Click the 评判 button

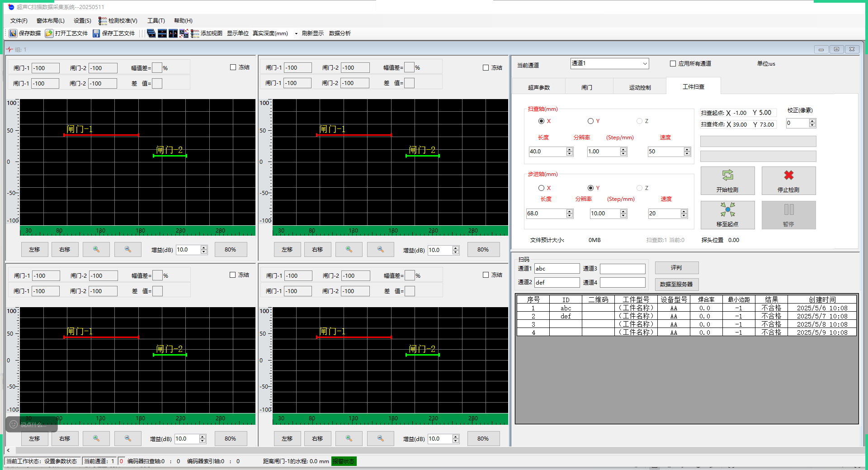(676, 268)
